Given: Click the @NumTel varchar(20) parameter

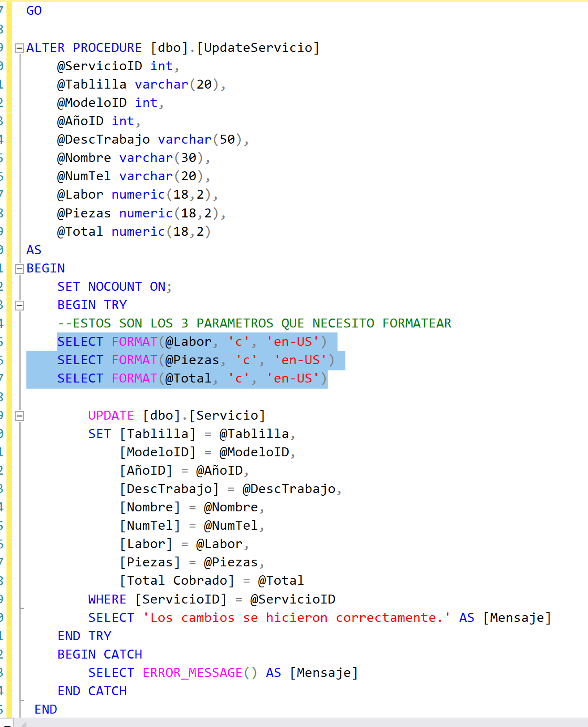Looking at the screenshot, I should click(134, 176).
